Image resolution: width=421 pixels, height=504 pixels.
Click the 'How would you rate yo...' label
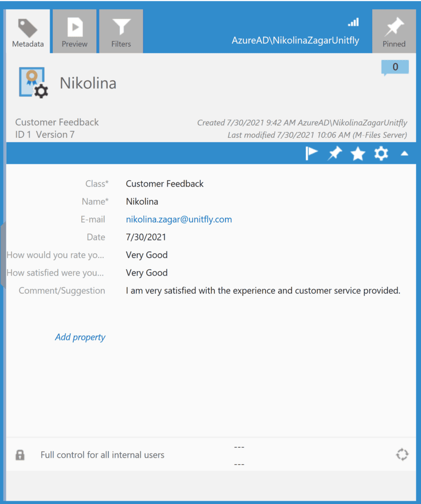click(55, 255)
